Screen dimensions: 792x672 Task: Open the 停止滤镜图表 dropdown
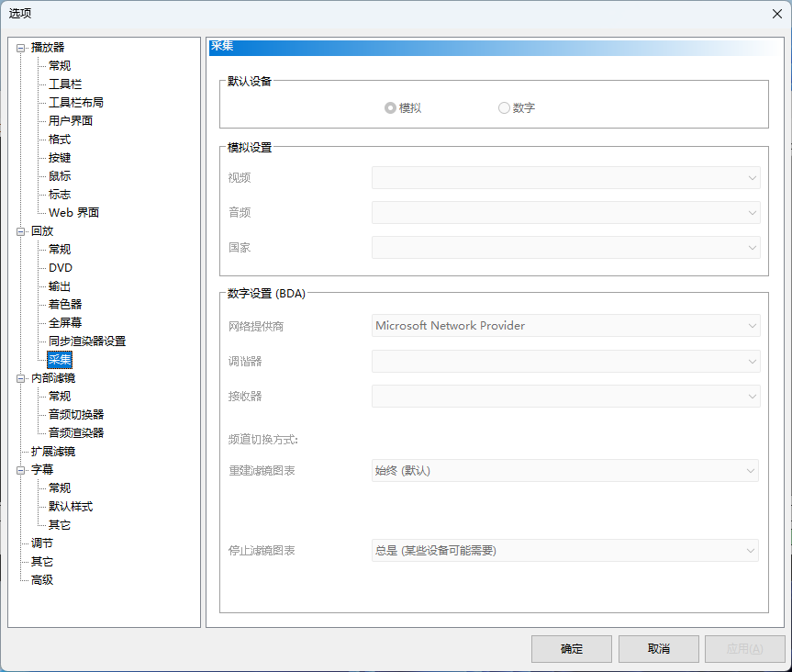[564, 551]
